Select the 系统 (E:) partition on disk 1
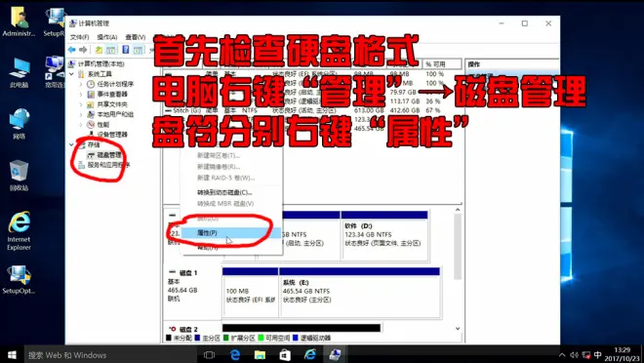Screen dimensions: 644x363 point(359,293)
